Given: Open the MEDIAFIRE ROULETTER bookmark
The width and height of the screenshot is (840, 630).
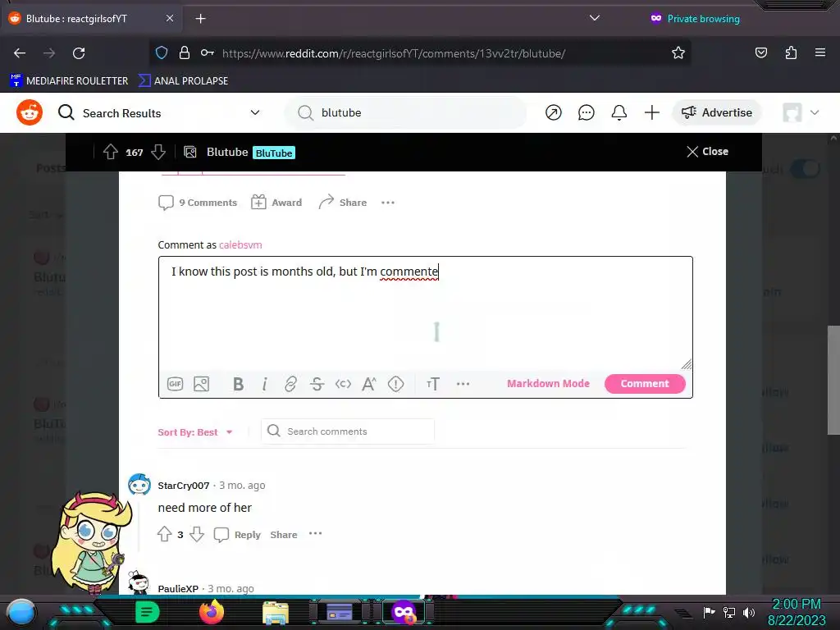Looking at the screenshot, I should pos(69,81).
